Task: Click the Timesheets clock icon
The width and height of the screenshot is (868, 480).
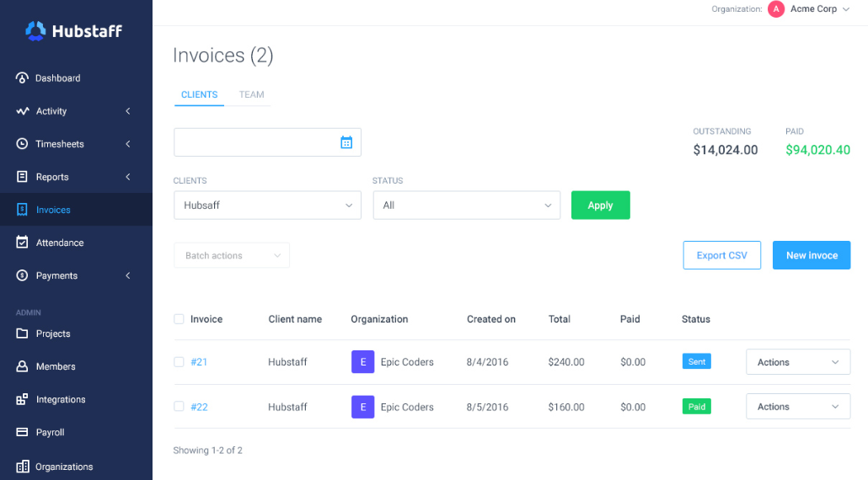Action: [x=22, y=144]
